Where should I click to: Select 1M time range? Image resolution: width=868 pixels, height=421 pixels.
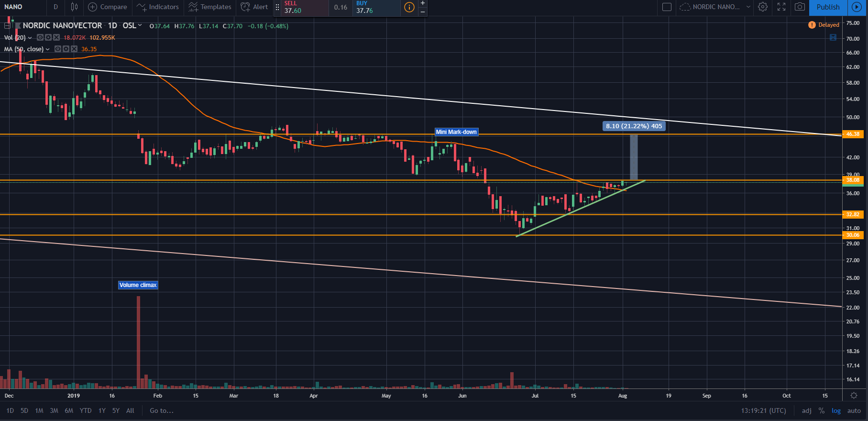pyautogui.click(x=39, y=410)
